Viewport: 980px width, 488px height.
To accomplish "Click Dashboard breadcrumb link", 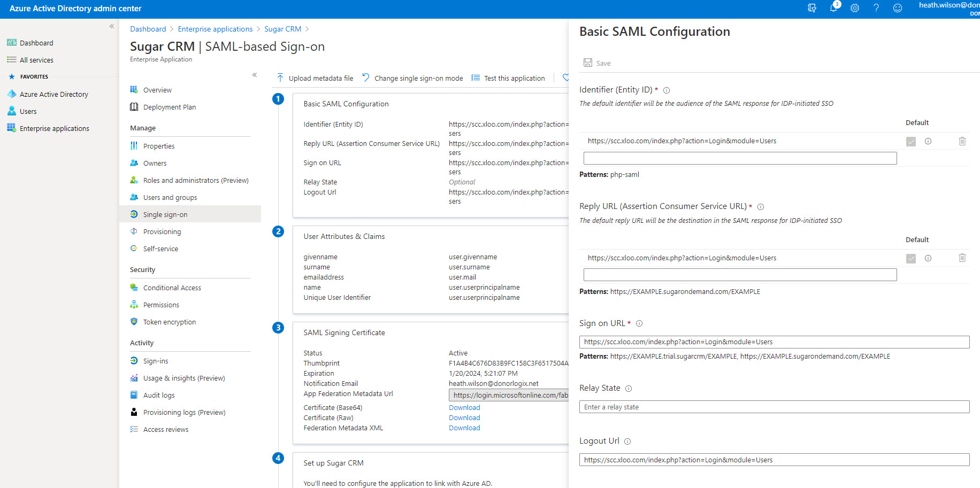I will [148, 29].
